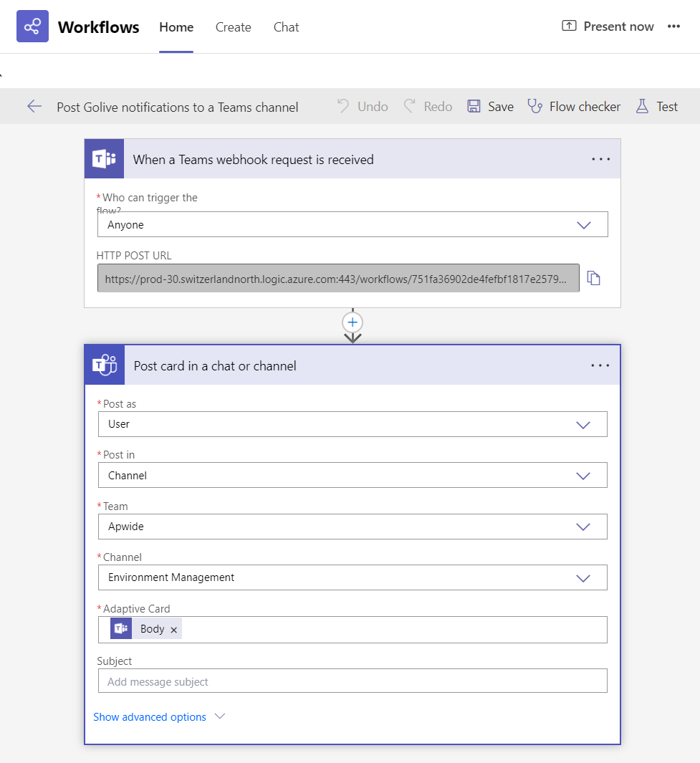Click the plus icon to insert a step
This screenshot has height=763, width=700.
coord(353,322)
